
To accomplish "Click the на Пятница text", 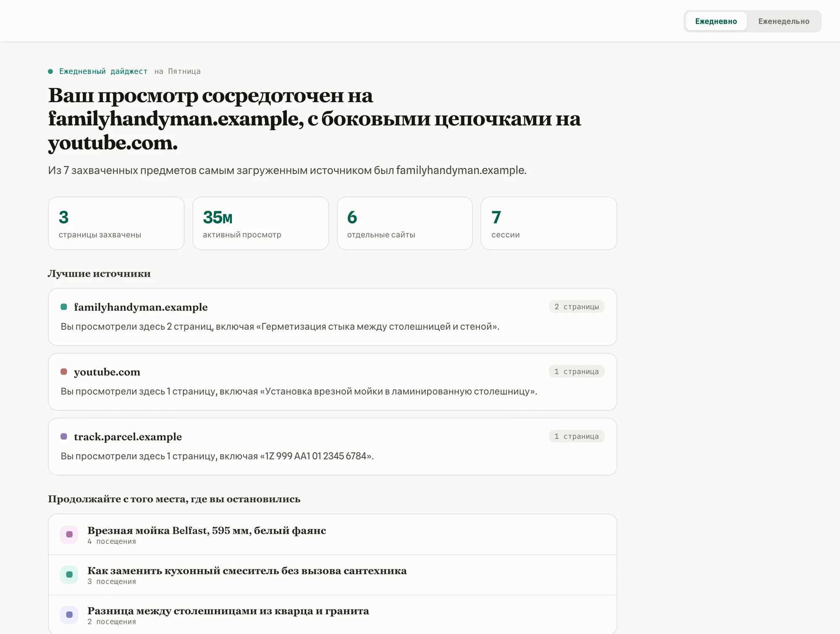I will tap(177, 71).
